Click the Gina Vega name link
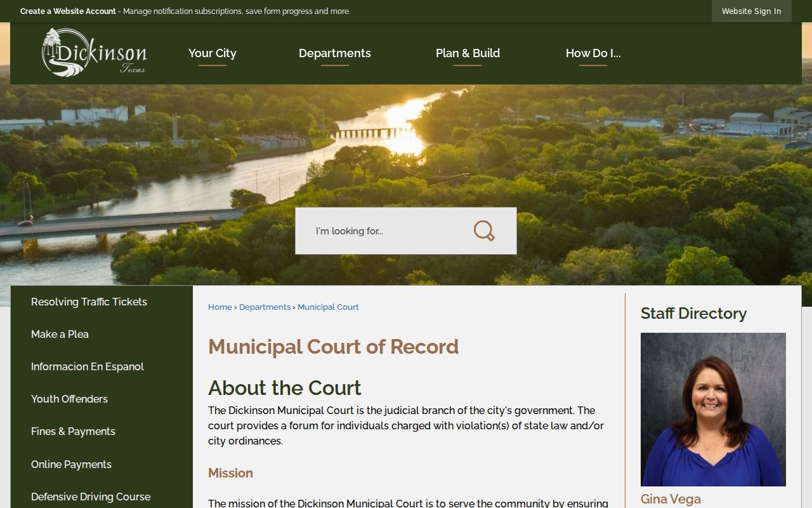The width and height of the screenshot is (812, 508). (671, 499)
